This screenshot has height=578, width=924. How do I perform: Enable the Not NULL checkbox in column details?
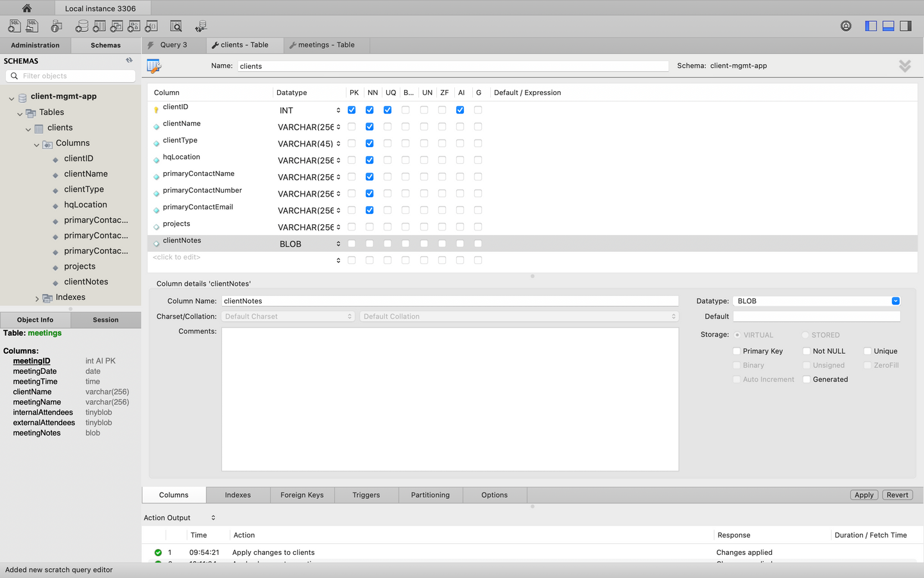click(807, 351)
